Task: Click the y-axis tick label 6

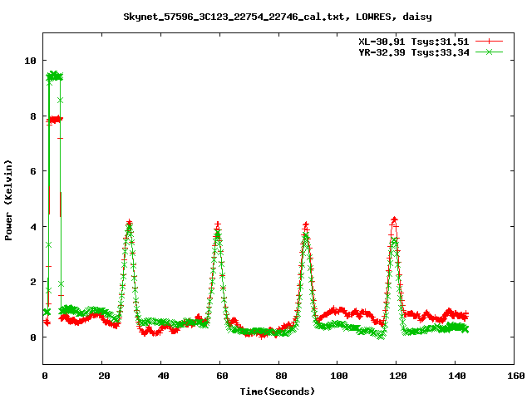Action: tap(33, 171)
